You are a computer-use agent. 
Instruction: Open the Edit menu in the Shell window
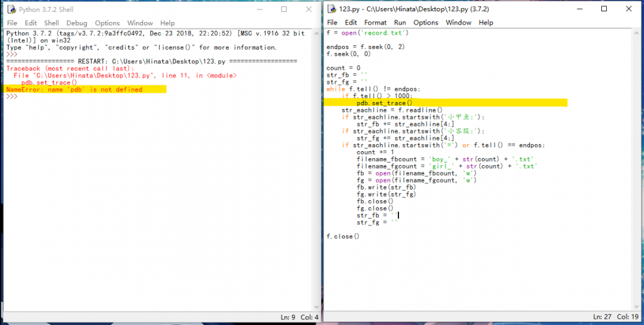pos(31,23)
